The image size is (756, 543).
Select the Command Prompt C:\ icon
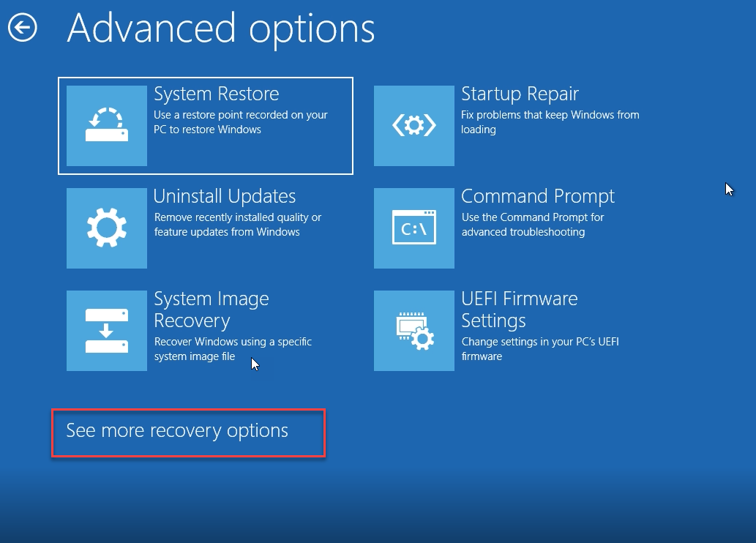[413, 228]
